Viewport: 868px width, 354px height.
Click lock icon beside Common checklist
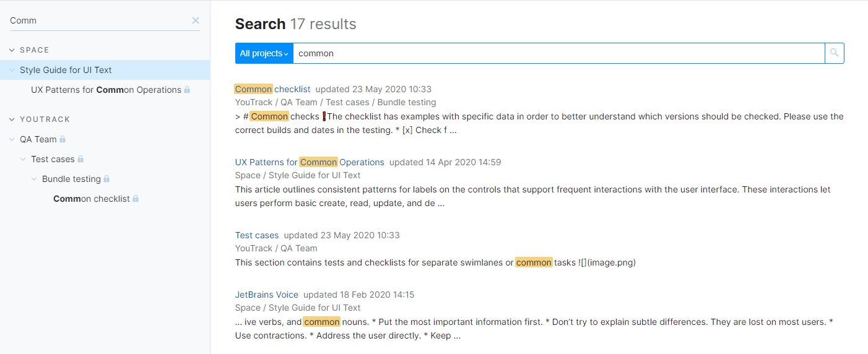tap(136, 199)
